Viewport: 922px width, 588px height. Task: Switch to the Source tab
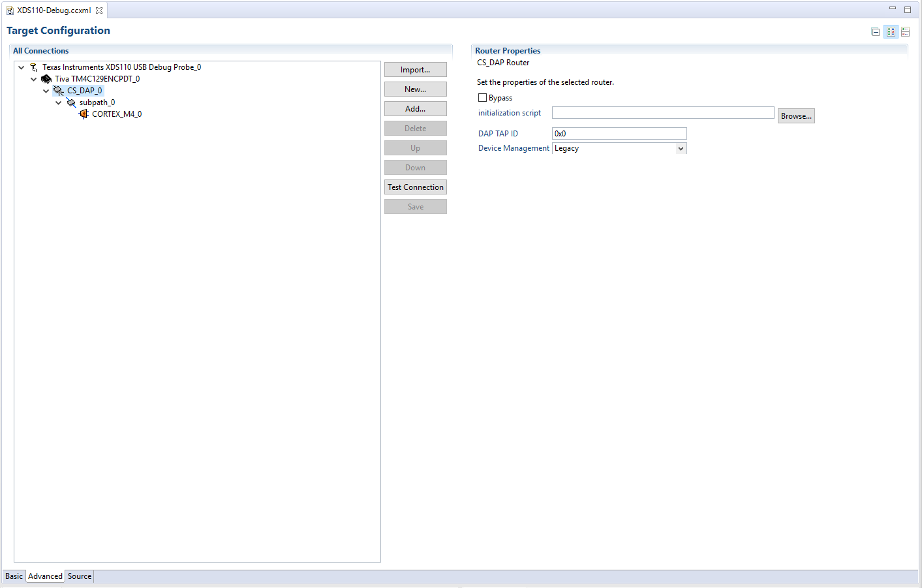(x=80, y=576)
